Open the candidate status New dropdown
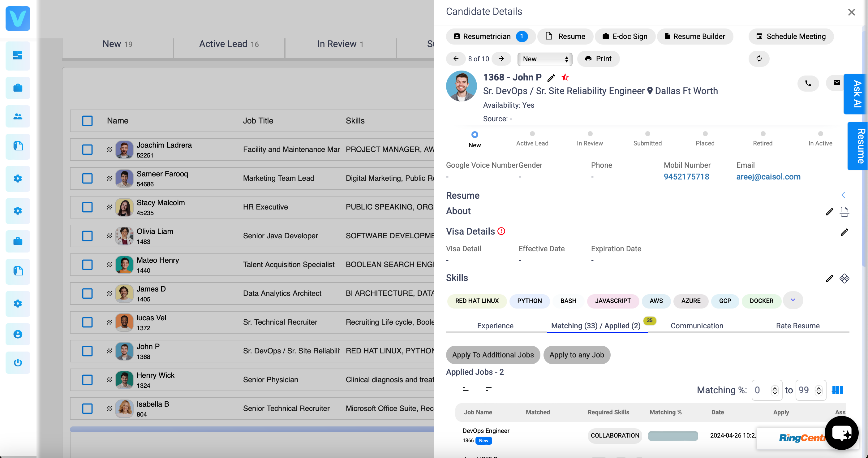The width and height of the screenshot is (868, 458). (544, 58)
